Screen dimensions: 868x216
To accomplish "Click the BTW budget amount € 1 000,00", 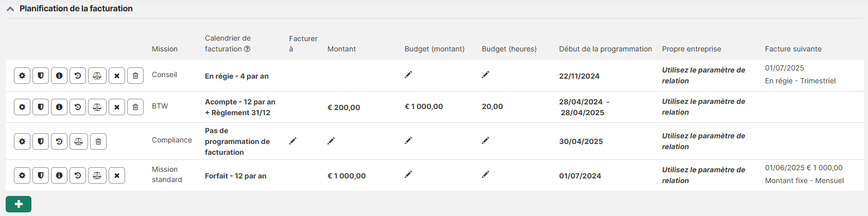I will (x=424, y=106).
